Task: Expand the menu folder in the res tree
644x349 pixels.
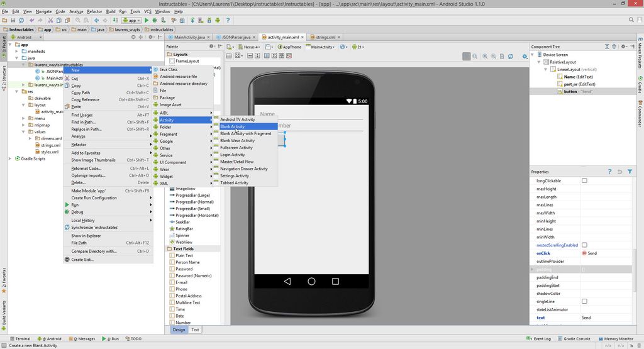Action: point(23,118)
